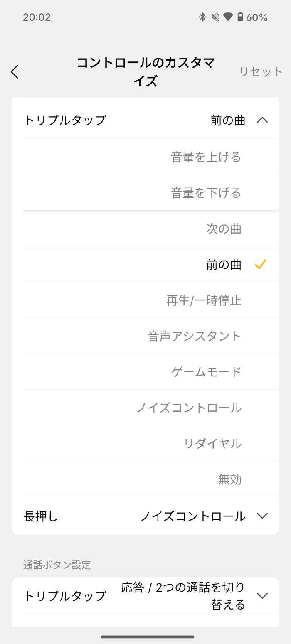Tap the Bluetooth status bar icon

coord(202,17)
